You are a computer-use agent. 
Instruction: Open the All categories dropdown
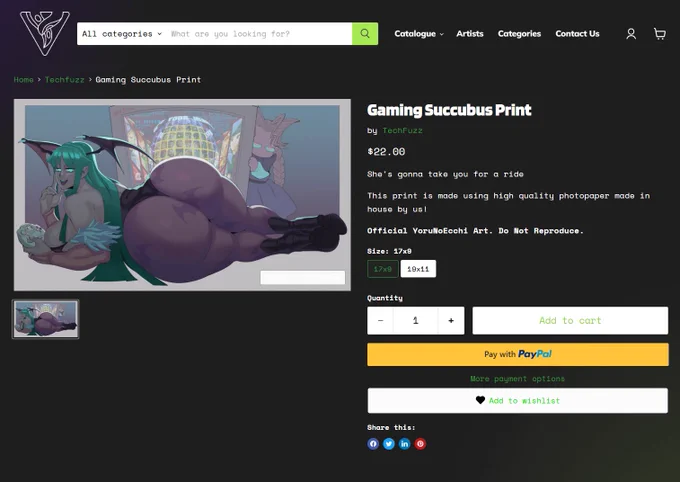pos(122,34)
